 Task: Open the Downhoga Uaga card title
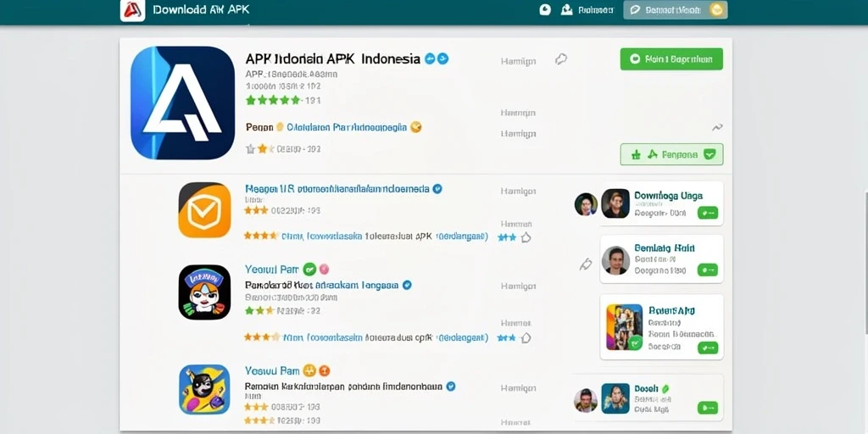pyautogui.click(x=668, y=196)
